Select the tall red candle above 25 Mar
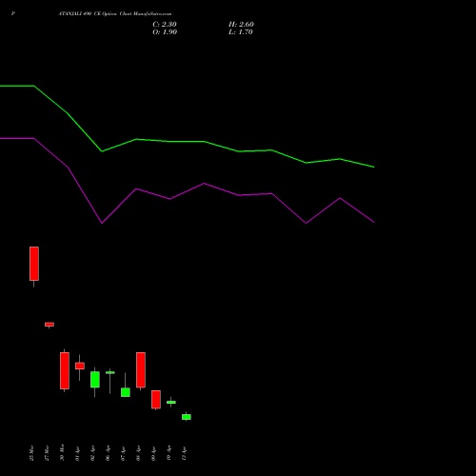476x476 pixels. click(x=34, y=264)
